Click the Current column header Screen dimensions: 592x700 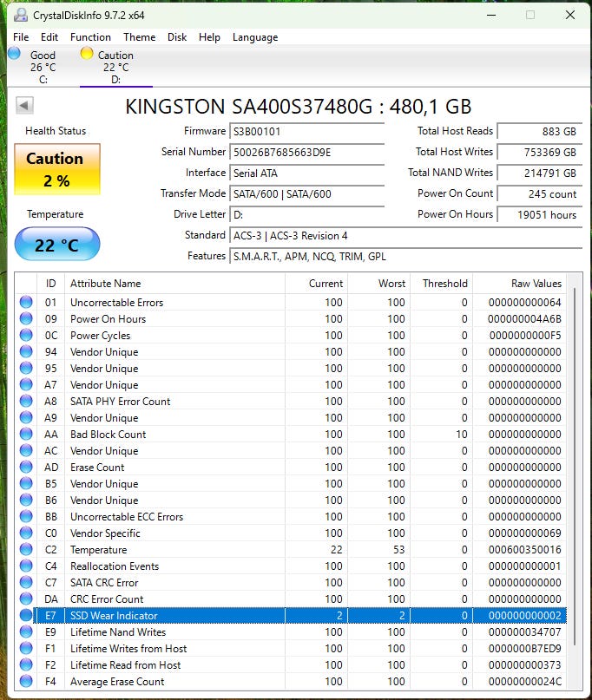tap(316, 284)
